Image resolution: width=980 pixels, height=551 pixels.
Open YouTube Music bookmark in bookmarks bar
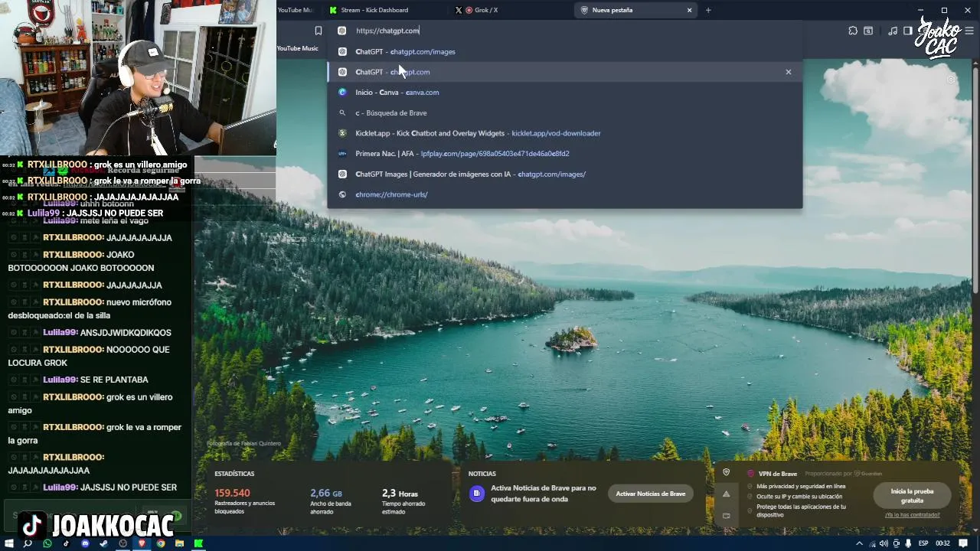coord(297,48)
